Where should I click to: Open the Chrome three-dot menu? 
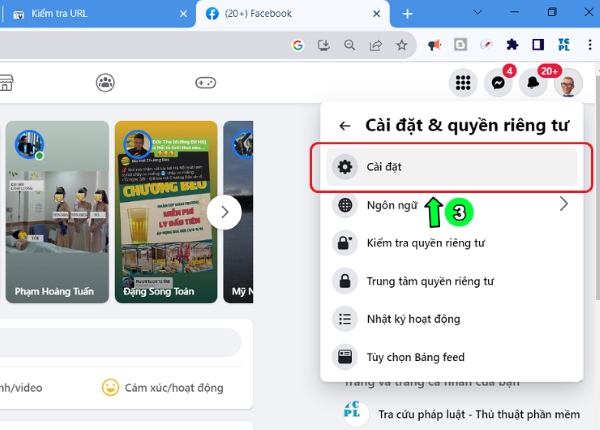(x=588, y=45)
